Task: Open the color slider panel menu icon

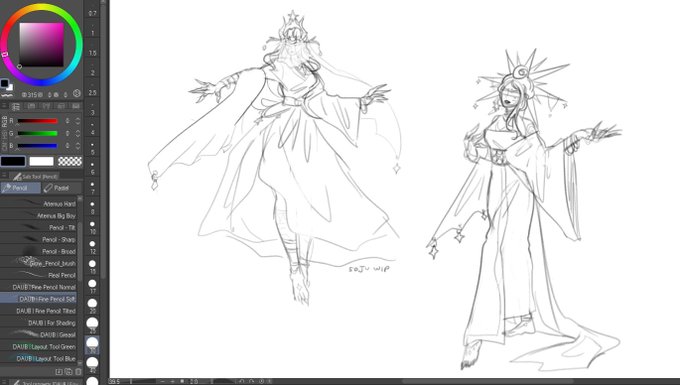Action: pos(4,106)
